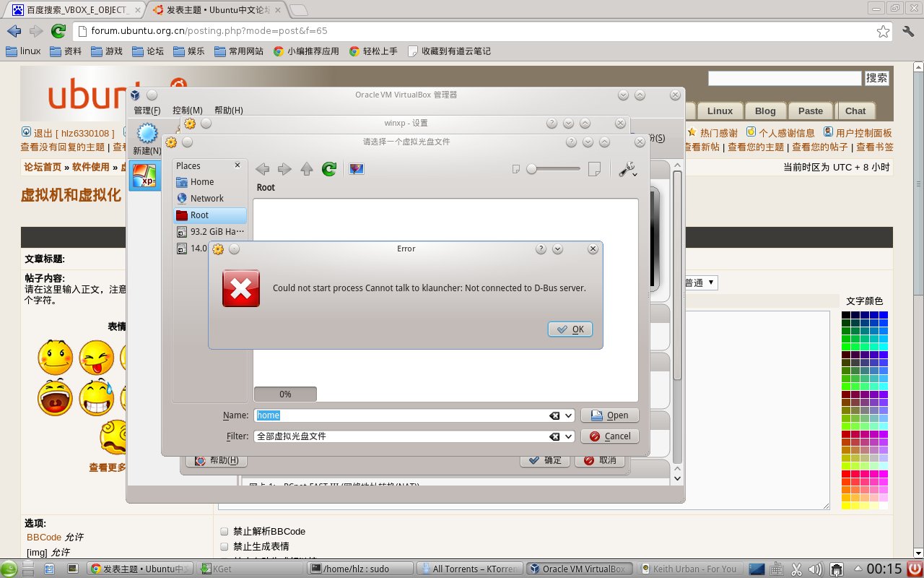Select Network in Places

(x=211, y=199)
